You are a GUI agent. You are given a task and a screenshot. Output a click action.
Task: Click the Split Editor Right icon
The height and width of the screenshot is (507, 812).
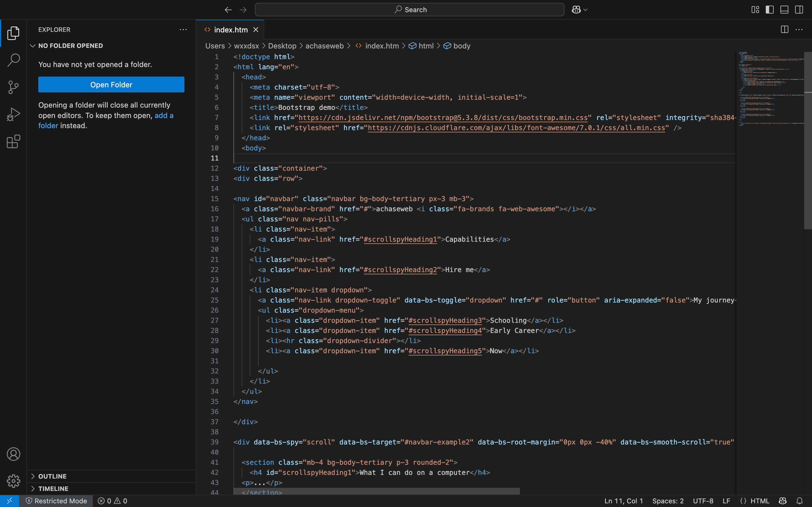[784, 30]
